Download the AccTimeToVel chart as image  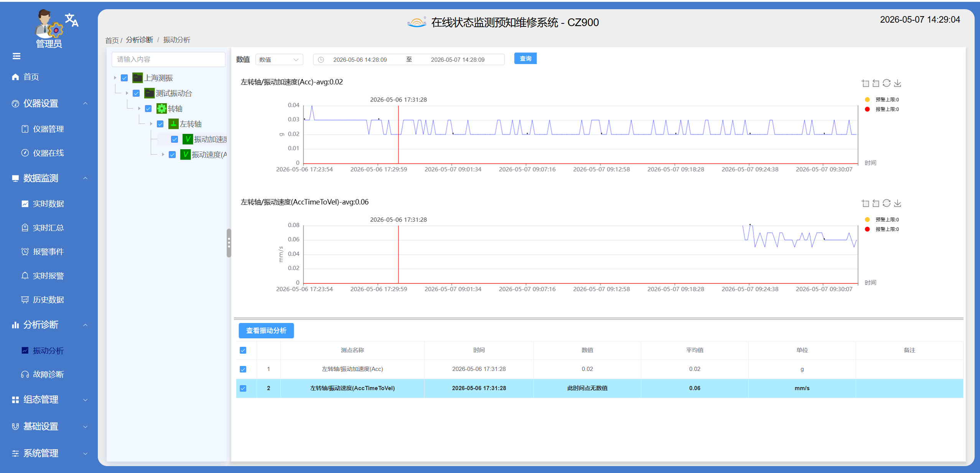(x=898, y=203)
